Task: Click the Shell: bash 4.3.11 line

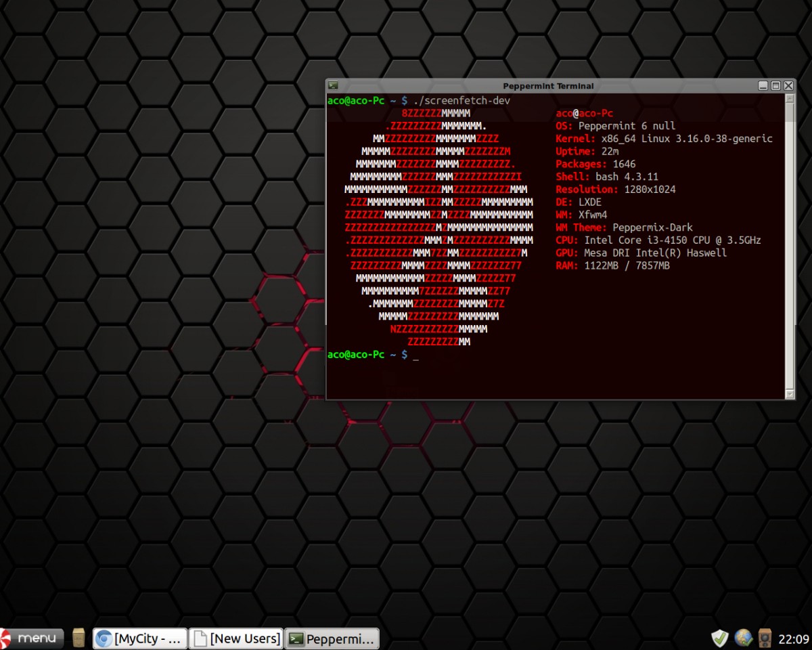Action: [x=607, y=177]
